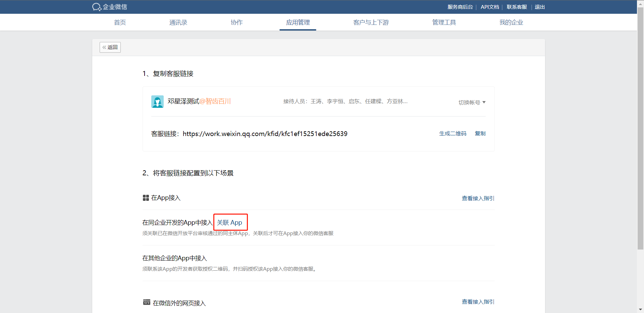Open 查看接入指引 for 在微信外的网页接入
This screenshot has height=313, width=644.
click(478, 302)
